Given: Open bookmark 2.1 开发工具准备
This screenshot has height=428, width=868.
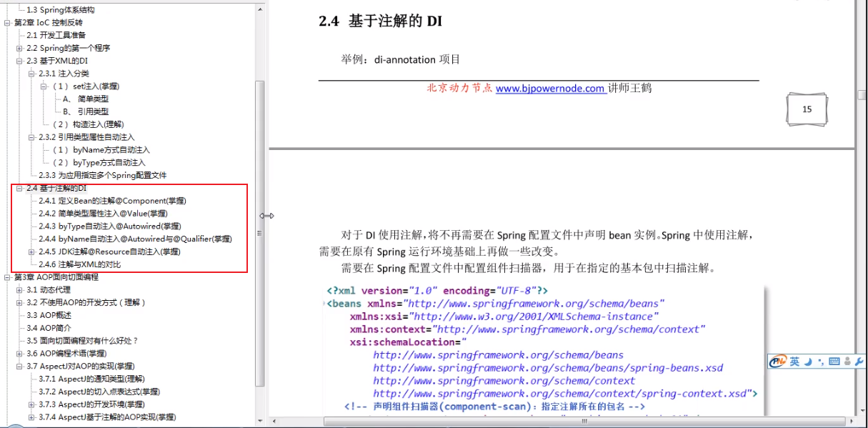Looking at the screenshot, I should [56, 35].
